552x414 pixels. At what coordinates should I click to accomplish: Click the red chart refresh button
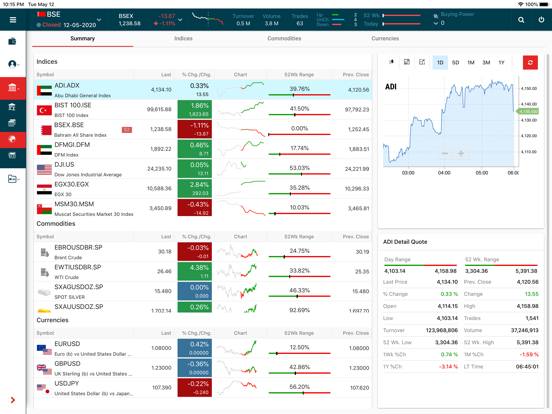click(530, 63)
